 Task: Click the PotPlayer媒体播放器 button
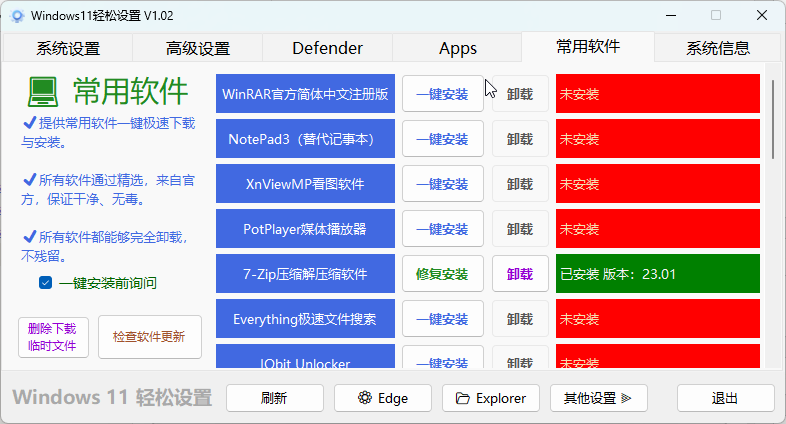[305, 229]
